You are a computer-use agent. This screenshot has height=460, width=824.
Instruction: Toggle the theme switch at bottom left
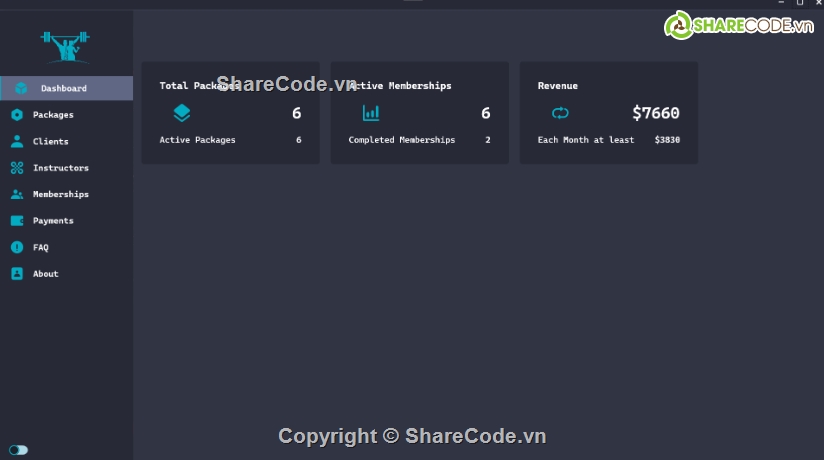tap(18, 450)
